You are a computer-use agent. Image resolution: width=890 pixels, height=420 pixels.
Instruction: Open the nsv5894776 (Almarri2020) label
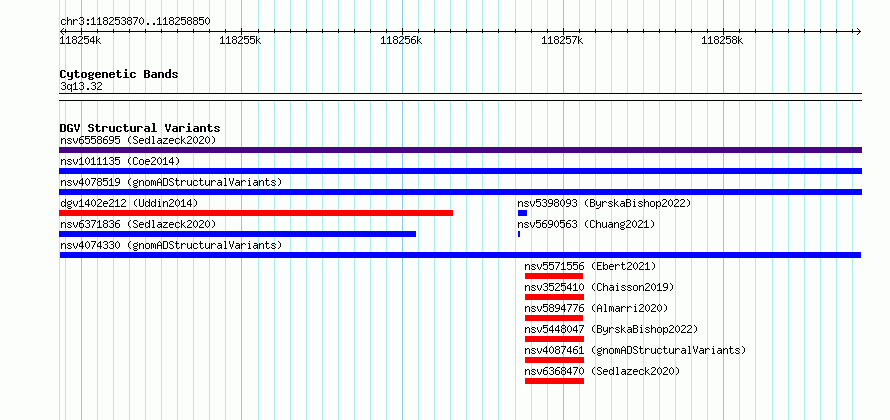pyautogui.click(x=596, y=308)
